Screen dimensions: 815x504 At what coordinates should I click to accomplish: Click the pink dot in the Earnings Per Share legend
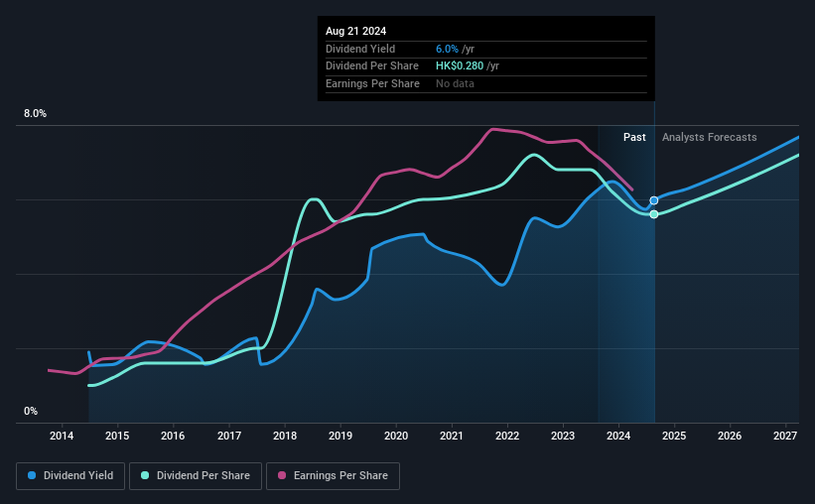point(282,476)
